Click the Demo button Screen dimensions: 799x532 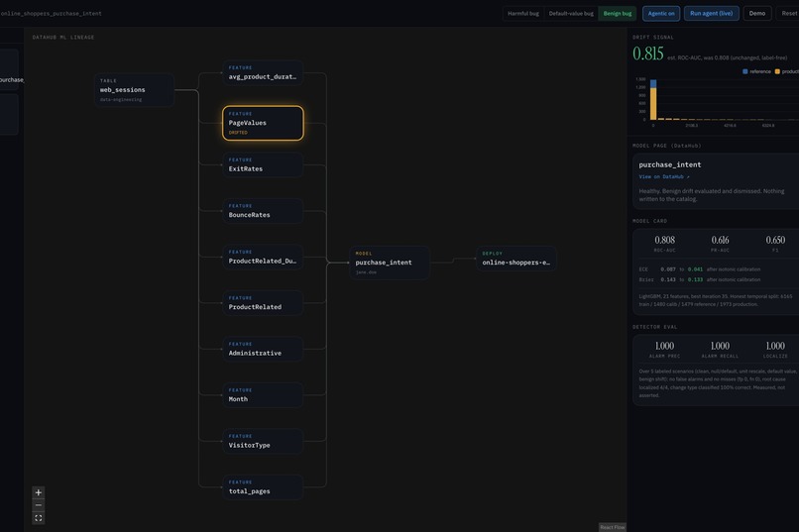click(x=756, y=13)
